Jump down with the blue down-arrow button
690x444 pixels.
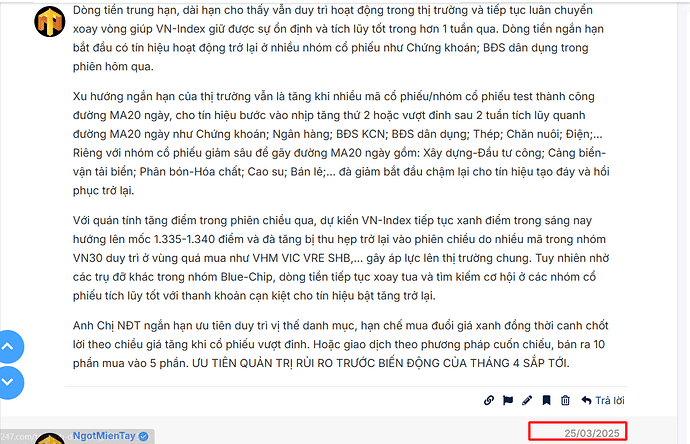pos(8,382)
